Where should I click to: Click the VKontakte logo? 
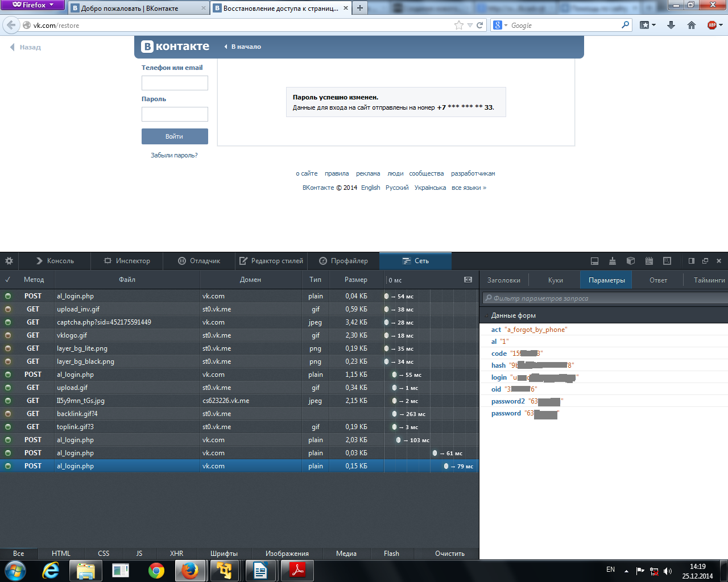point(175,47)
